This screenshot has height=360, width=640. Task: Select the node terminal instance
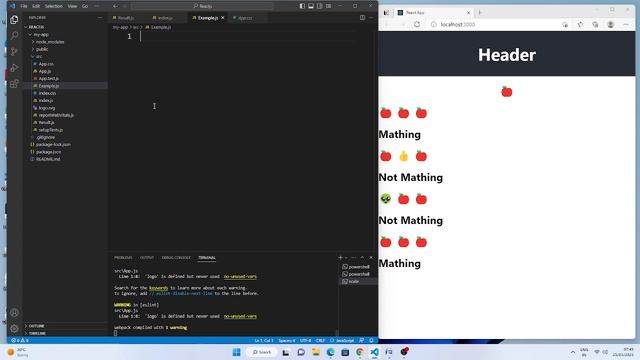point(358,281)
